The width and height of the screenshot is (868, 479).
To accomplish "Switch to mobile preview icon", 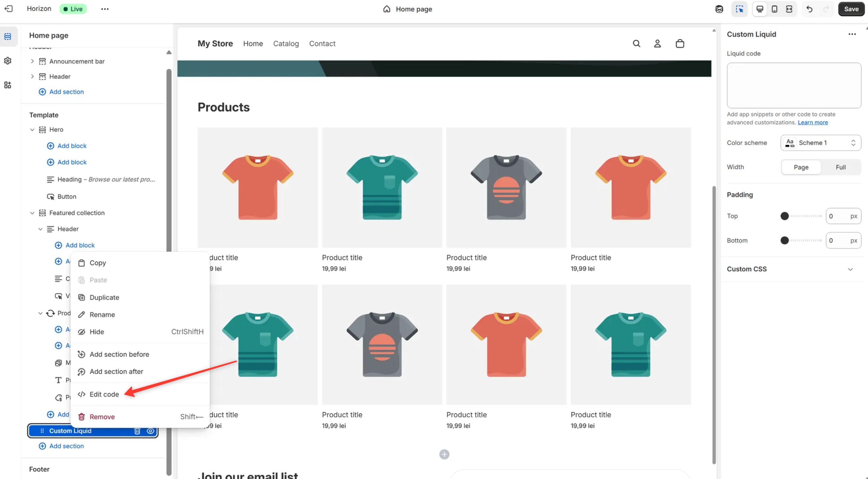I will coord(774,9).
